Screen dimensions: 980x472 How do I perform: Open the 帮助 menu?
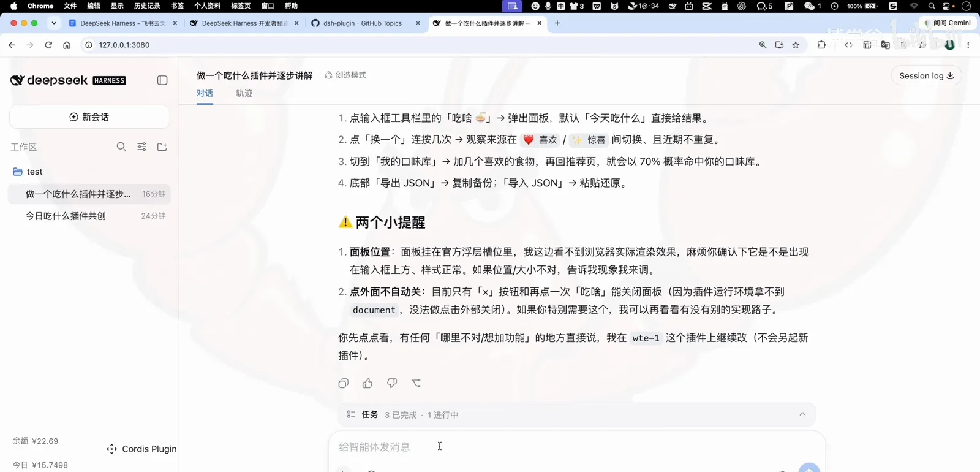pos(291,6)
